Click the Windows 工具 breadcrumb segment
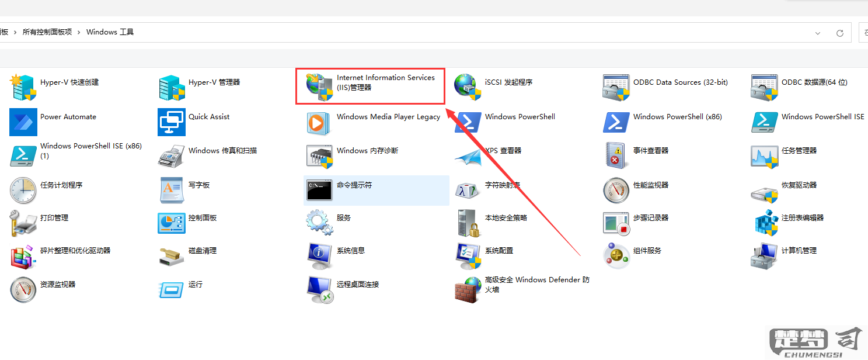The height and width of the screenshot is (360, 868). (110, 32)
